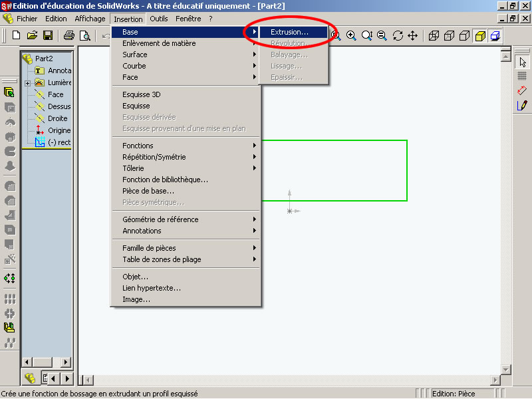Select Wireframe display mode icon

coord(434,36)
